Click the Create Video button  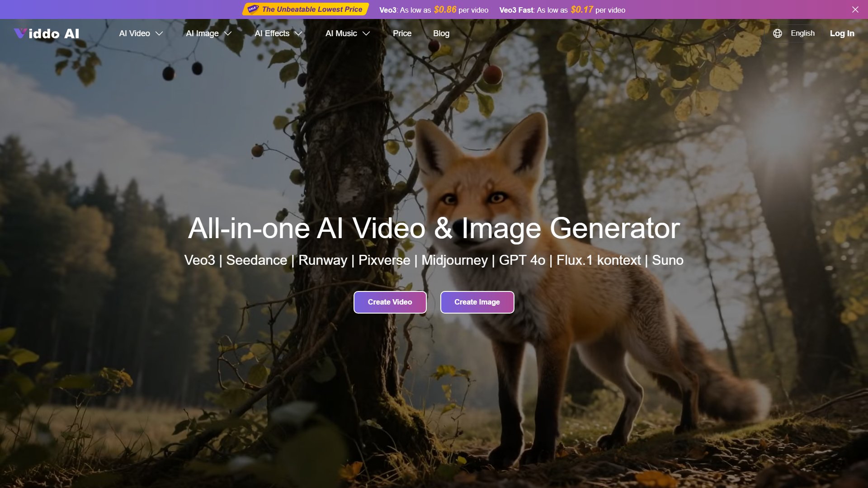390,302
